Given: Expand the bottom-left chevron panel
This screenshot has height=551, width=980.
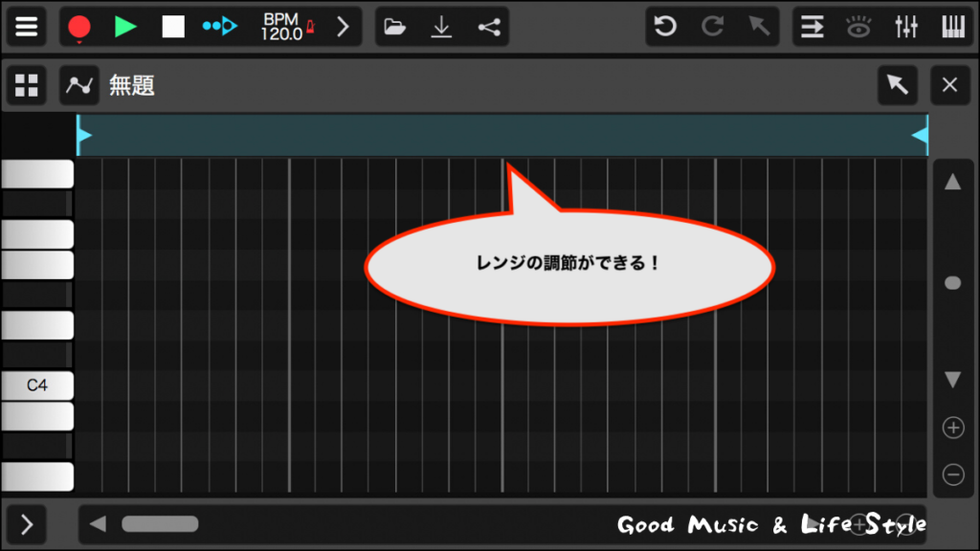Looking at the screenshot, I should (x=26, y=524).
